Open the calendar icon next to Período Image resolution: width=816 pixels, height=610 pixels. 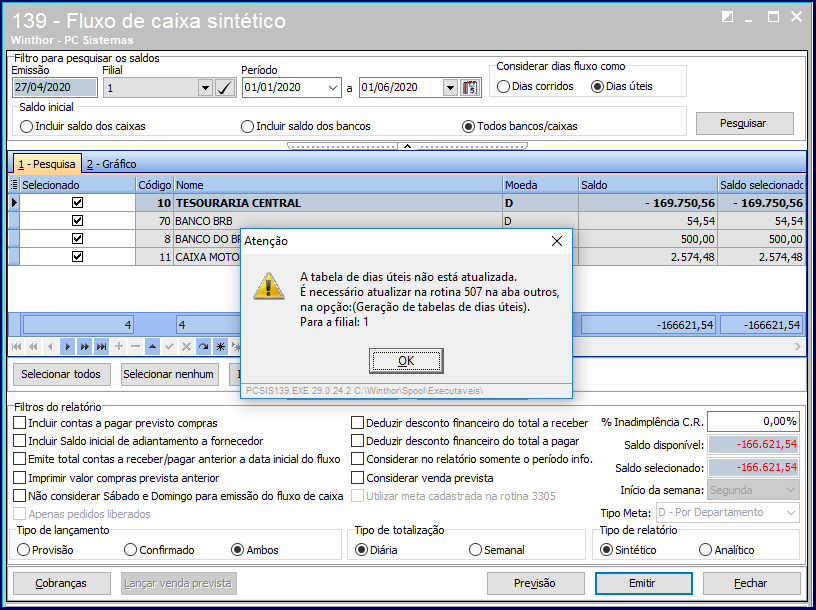coord(470,87)
